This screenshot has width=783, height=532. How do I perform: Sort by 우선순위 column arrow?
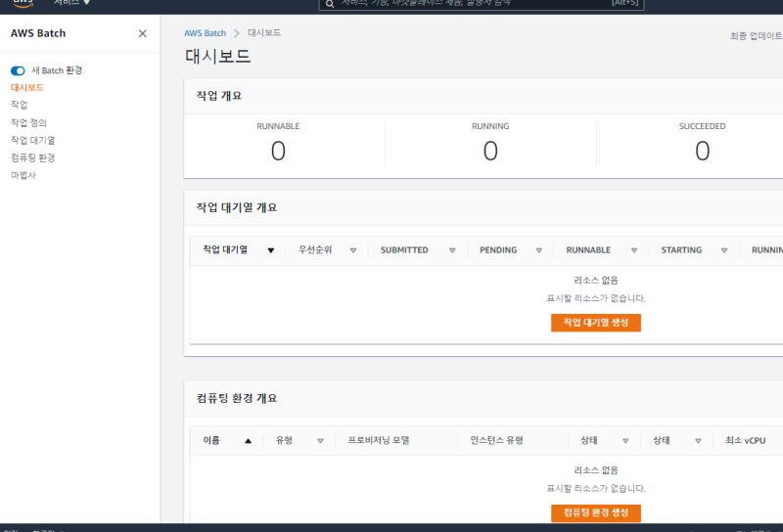click(x=353, y=250)
